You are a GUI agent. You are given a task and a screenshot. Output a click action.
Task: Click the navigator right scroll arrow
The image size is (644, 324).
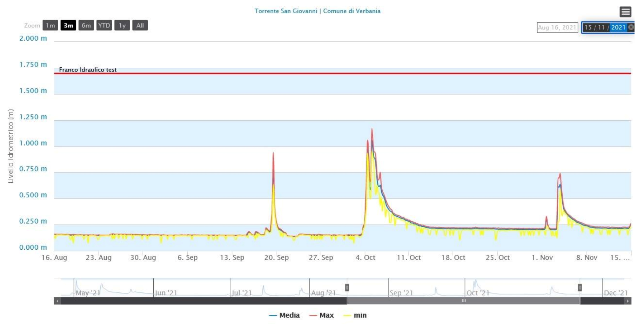[628, 301]
